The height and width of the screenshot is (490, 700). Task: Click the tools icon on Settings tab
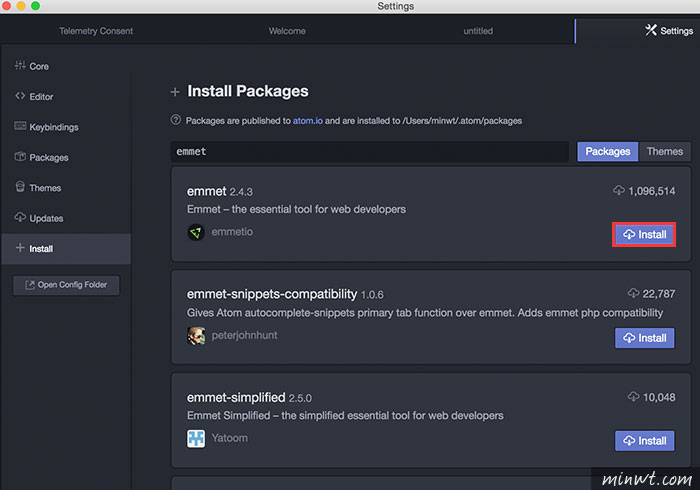pyautogui.click(x=651, y=30)
